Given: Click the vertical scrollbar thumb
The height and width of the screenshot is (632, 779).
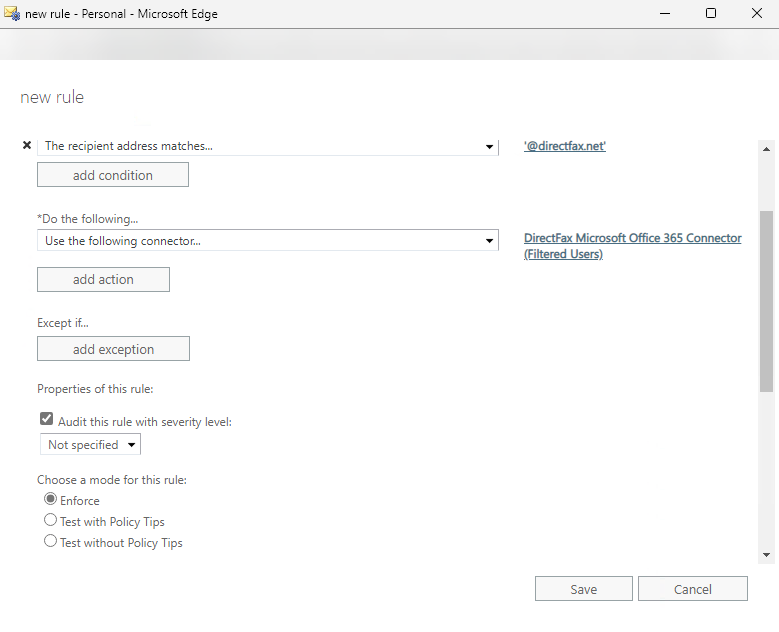Looking at the screenshot, I should click(x=766, y=300).
